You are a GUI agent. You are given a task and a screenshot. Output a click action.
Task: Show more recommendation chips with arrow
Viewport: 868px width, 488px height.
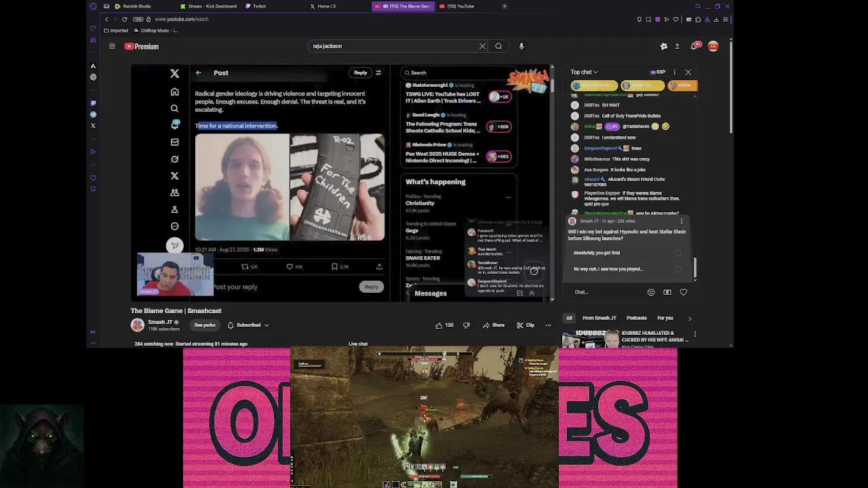click(x=690, y=318)
